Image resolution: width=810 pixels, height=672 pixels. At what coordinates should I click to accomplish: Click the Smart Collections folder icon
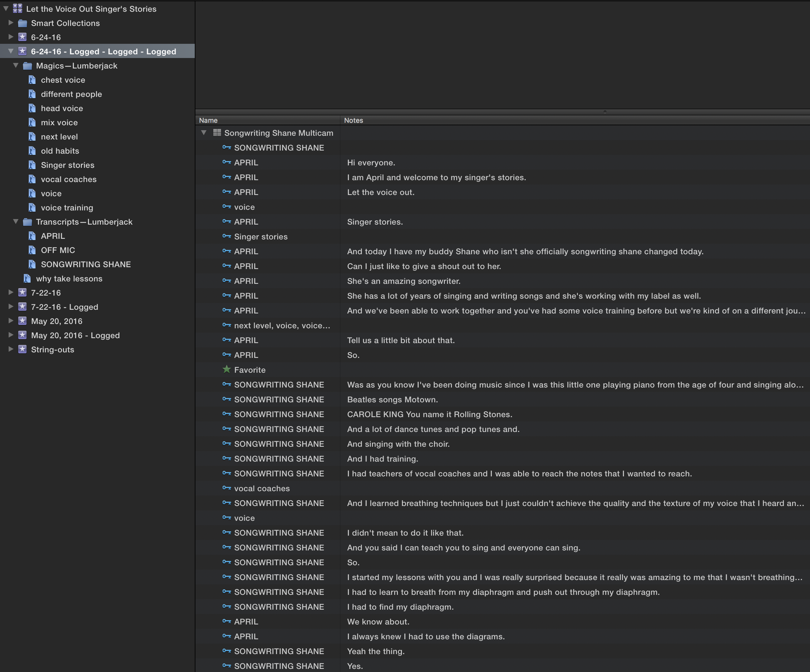[x=23, y=23]
